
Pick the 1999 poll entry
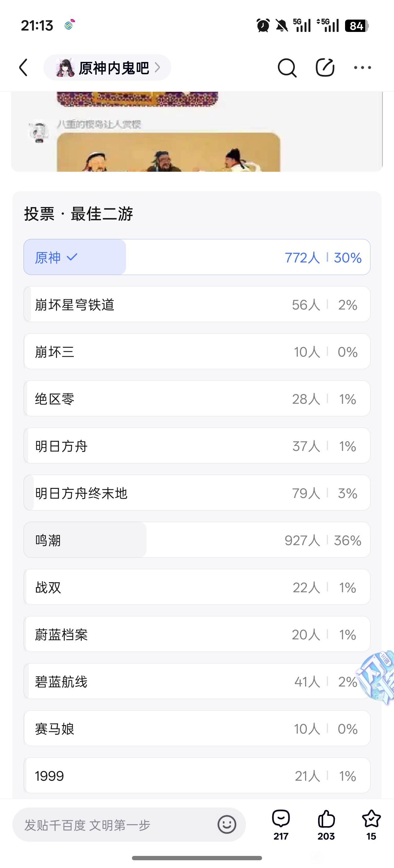[x=197, y=776]
